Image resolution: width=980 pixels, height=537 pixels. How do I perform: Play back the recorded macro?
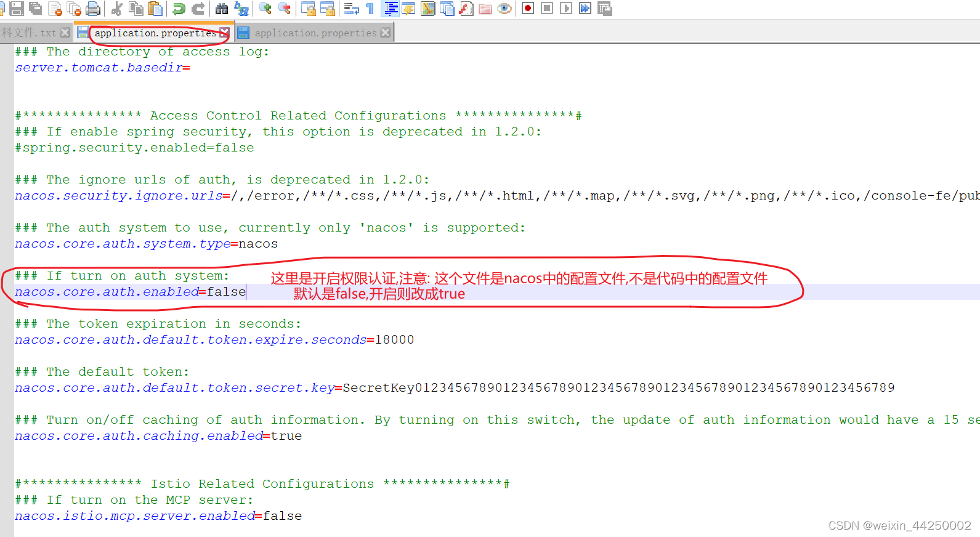tap(565, 9)
